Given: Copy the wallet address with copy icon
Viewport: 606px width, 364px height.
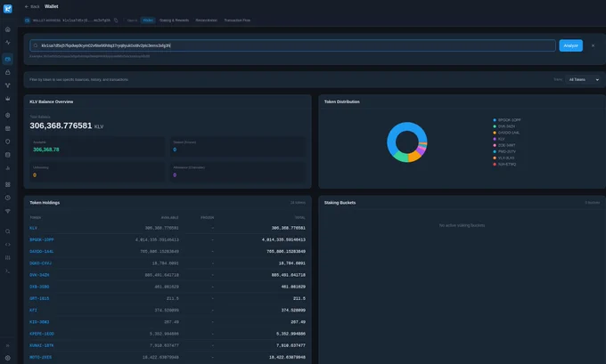Looking at the screenshot, I should tap(116, 20).
